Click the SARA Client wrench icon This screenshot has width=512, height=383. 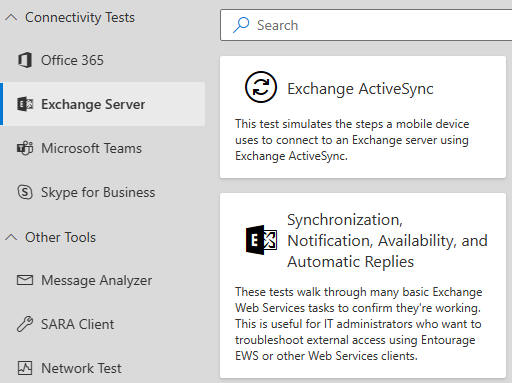pyautogui.click(x=25, y=324)
